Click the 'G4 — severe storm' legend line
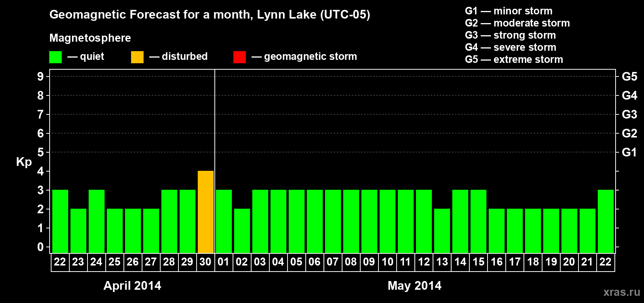644x303 pixels. (511, 47)
